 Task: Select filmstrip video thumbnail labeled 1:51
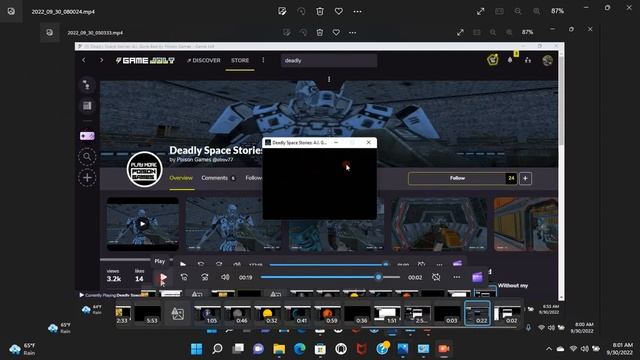(387, 314)
